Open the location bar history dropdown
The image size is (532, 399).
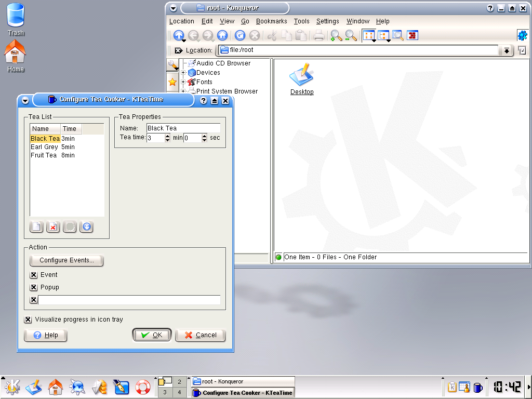coord(506,50)
